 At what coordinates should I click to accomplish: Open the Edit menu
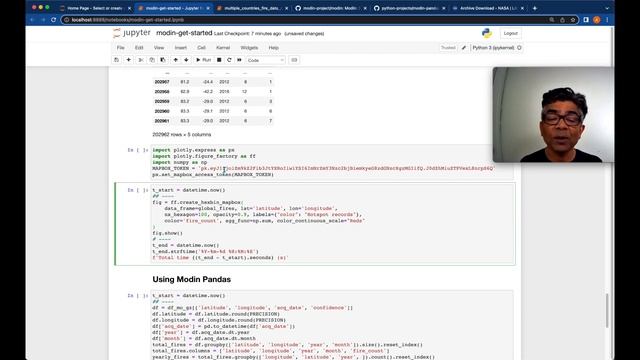139,48
